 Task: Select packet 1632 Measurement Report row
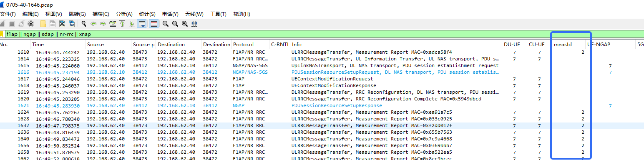322,126
